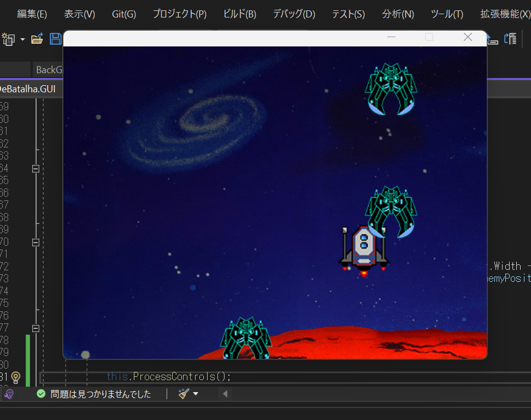531x420 pixels.
Task: Collapse the code block at line 77
Action: pyautogui.click(x=36, y=328)
